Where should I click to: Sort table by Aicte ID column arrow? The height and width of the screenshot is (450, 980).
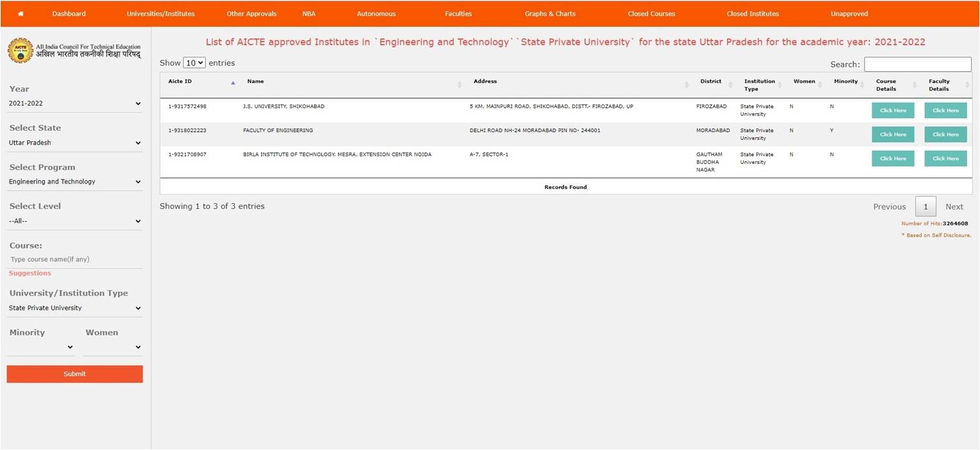(233, 82)
